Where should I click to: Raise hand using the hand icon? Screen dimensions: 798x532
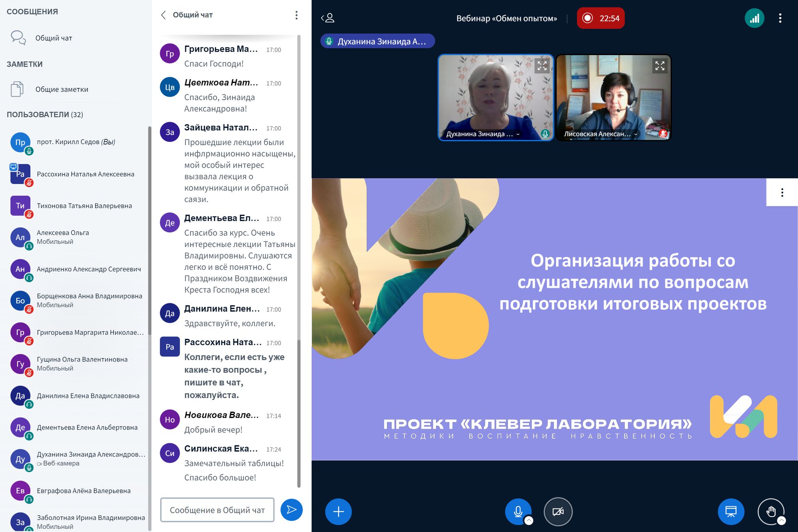(x=770, y=511)
